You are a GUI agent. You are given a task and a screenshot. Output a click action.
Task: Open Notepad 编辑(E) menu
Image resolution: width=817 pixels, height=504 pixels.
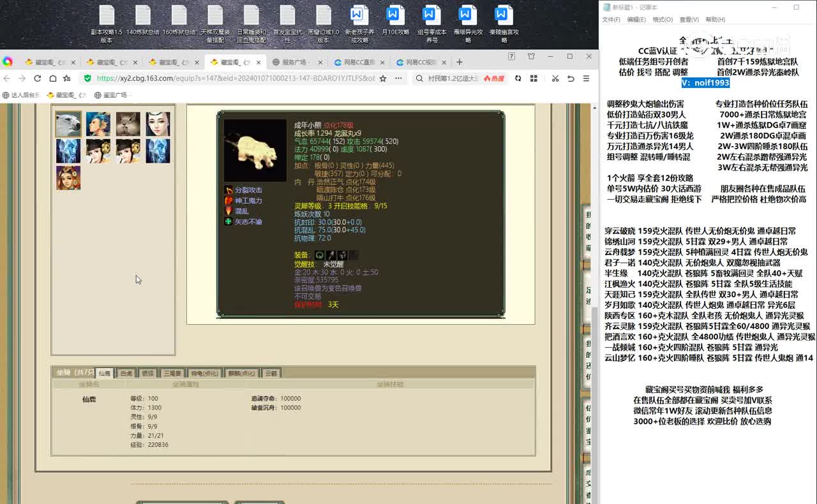tap(636, 20)
